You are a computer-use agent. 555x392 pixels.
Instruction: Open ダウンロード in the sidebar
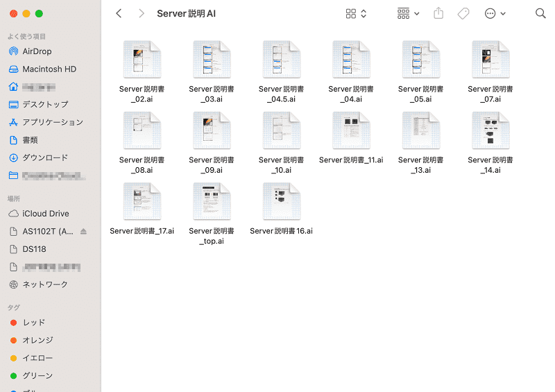click(x=50, y=157)
